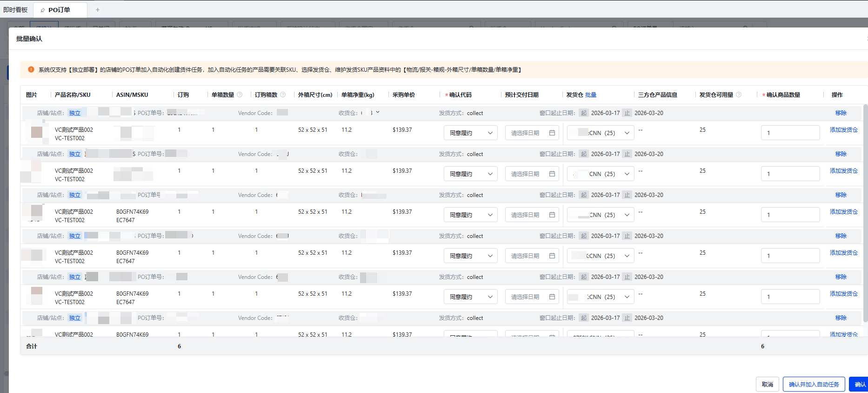Viewport: 868px width, 393px height.
Task: Open first row 同意履约 confirmation code dropdown
Action: [470, 133]
